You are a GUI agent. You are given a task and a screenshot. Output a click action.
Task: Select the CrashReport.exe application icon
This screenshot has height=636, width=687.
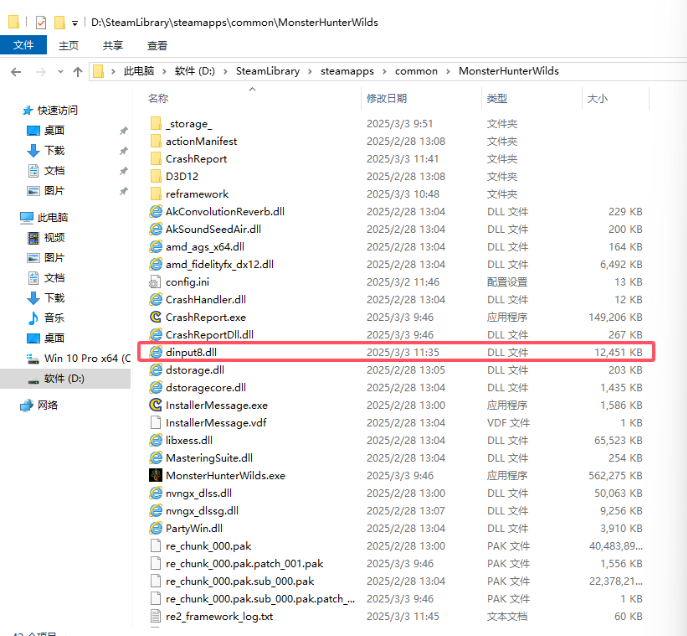(156, 317)
